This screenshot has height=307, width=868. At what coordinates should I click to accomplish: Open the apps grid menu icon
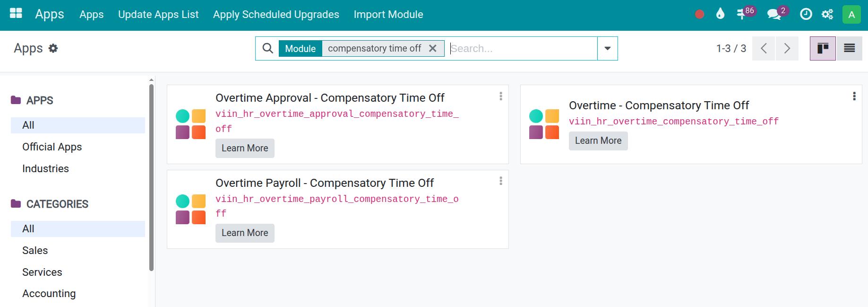[16, 13]
